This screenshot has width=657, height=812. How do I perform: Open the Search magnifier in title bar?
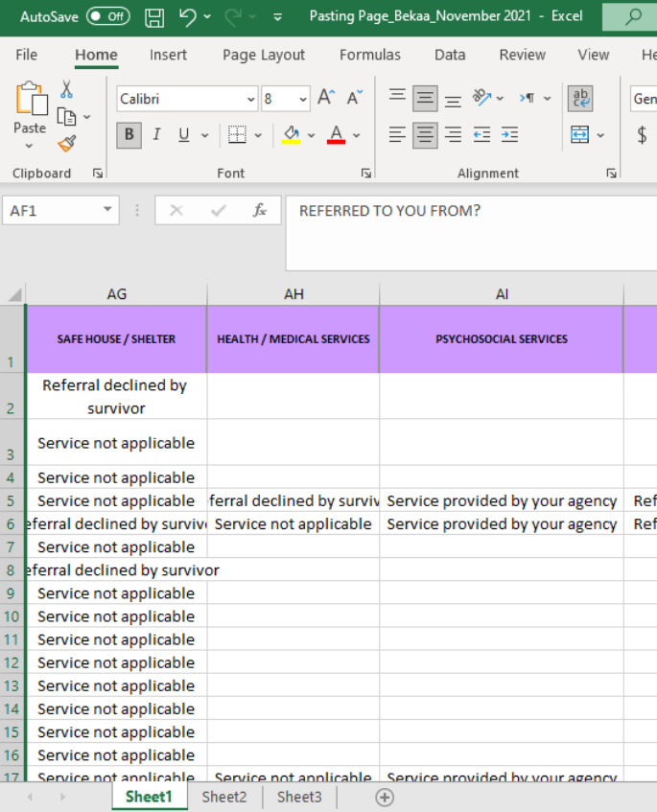[x=633, y=17]
